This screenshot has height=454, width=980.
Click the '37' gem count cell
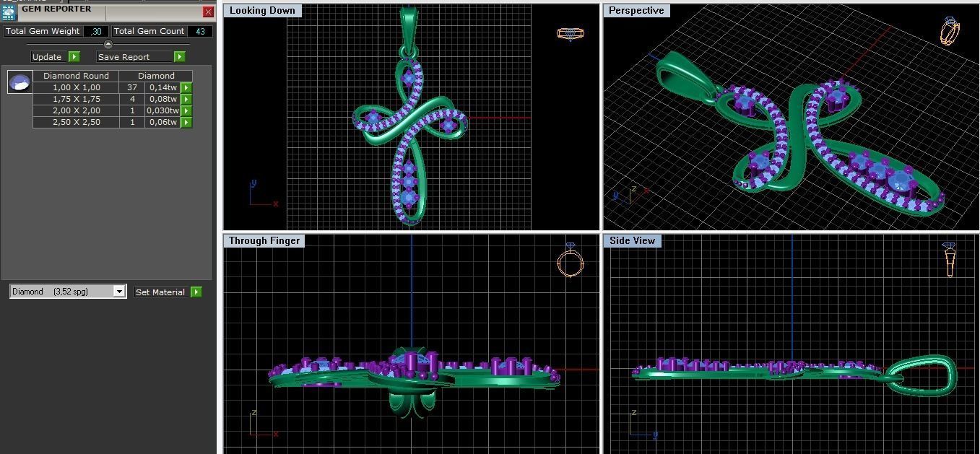pyautogui.click(x=132, y=87)
